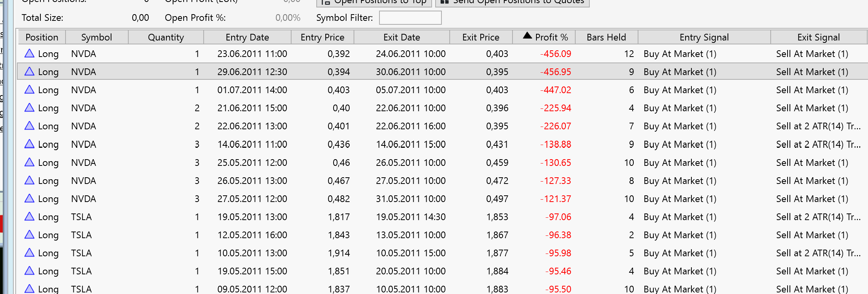The image size is (868, 294).
Task: Click Long triangle icon for TSLA entry 10.05.2011 13:00
Action: (x=29, y=253)
